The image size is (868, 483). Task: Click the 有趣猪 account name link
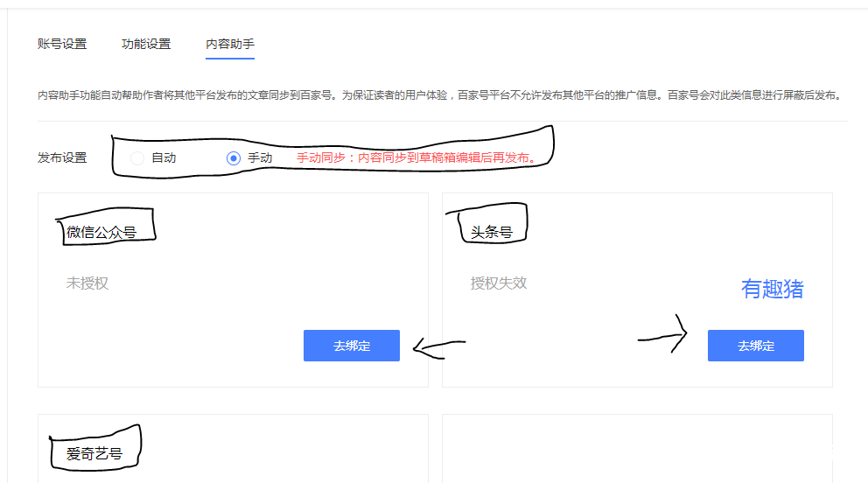[x=773, y=289]
